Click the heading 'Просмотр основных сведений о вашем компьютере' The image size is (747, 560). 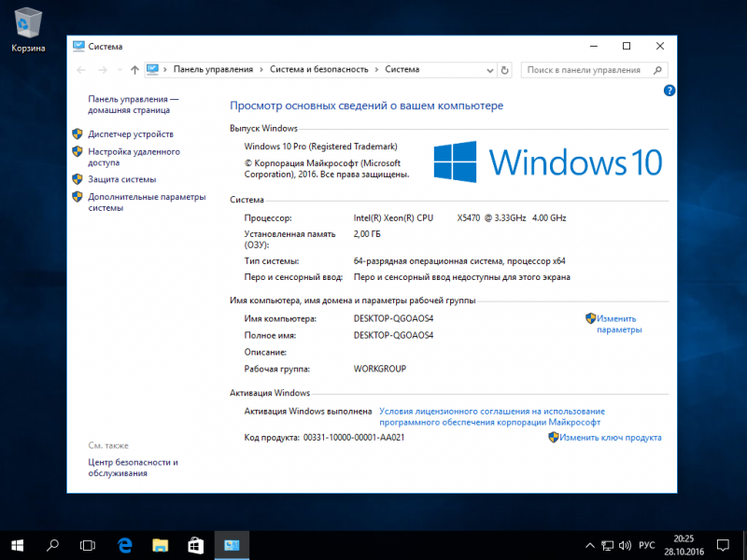point(366,105)
